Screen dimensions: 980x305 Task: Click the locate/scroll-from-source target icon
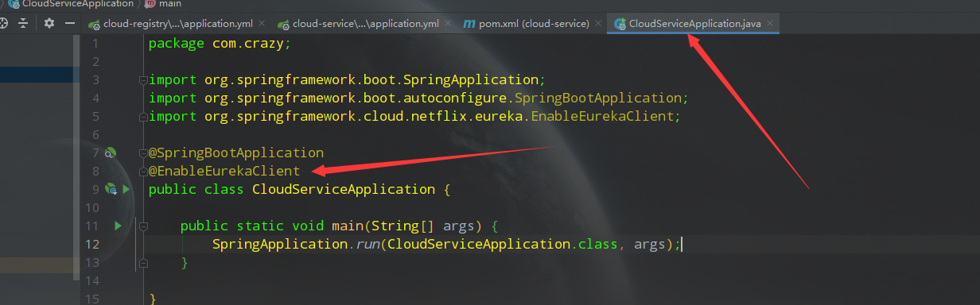click(x=3, y=23)
